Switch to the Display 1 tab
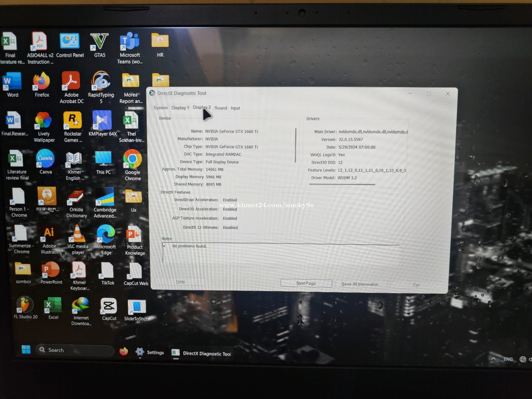The image size is (532, 399). tap(180, 108)
